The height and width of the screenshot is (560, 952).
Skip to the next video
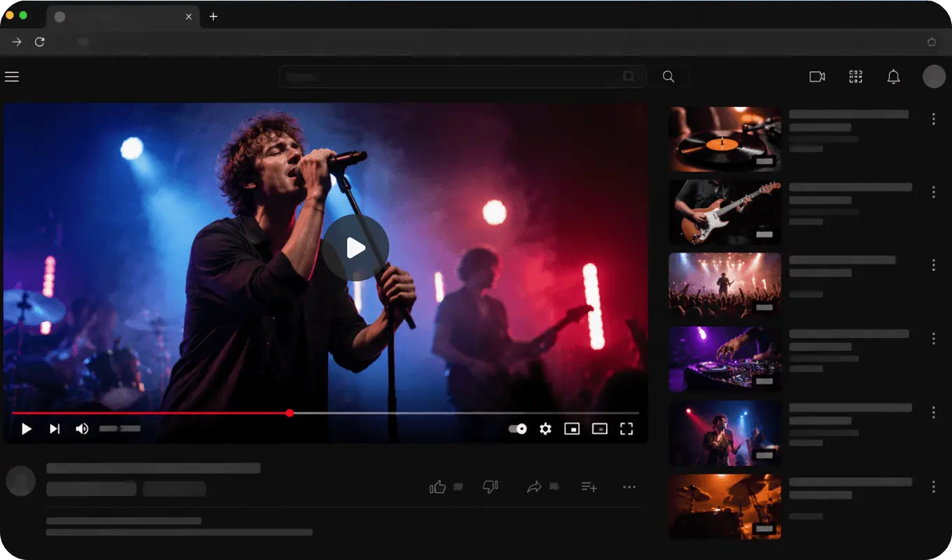pyautogui.click(x=55, y=429)
